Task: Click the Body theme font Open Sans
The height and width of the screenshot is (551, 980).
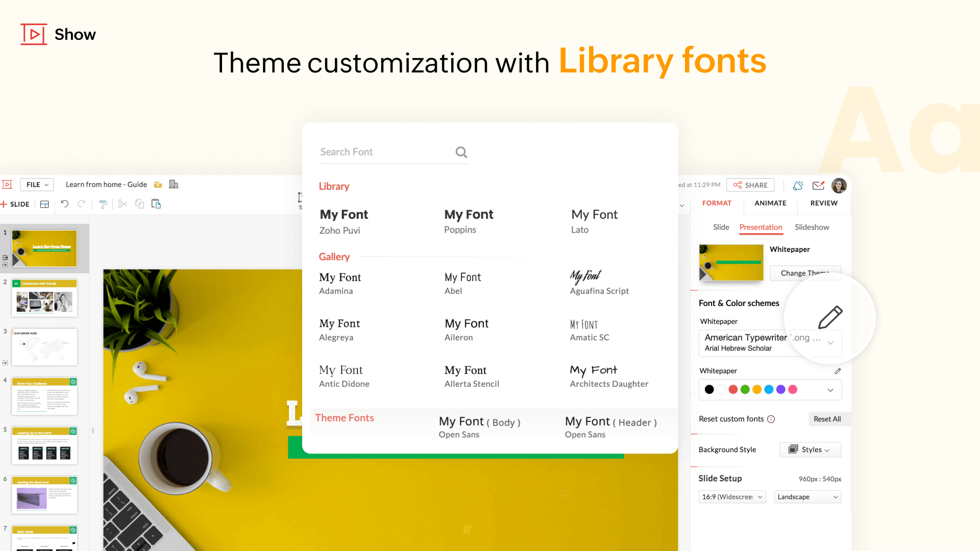Action: click(479, 427)
